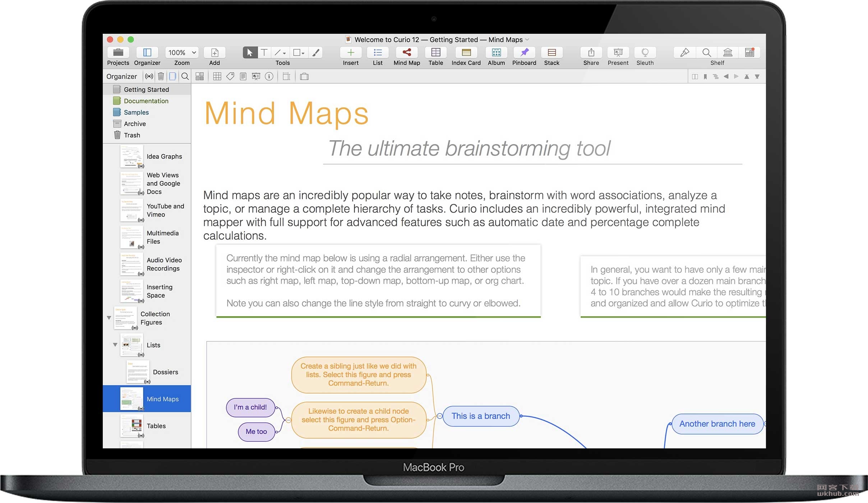Open the Shelf search magnifier
The height and width of the screenshot is (503, 868).
pos(706,52)
